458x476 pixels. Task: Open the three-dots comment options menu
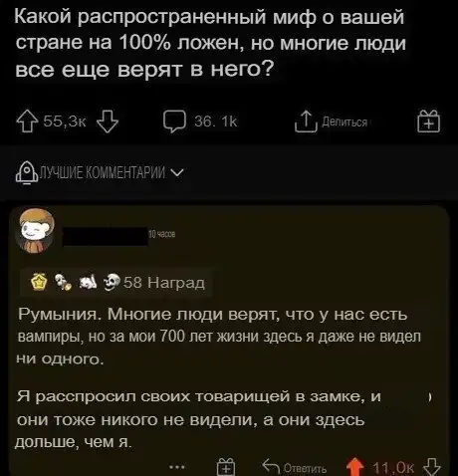pos(177,467)
